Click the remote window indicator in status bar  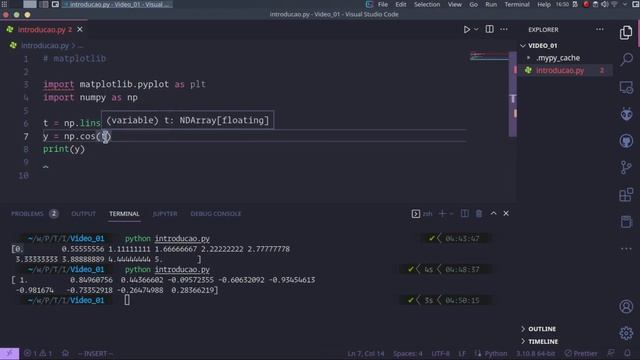tap(9, 353)
